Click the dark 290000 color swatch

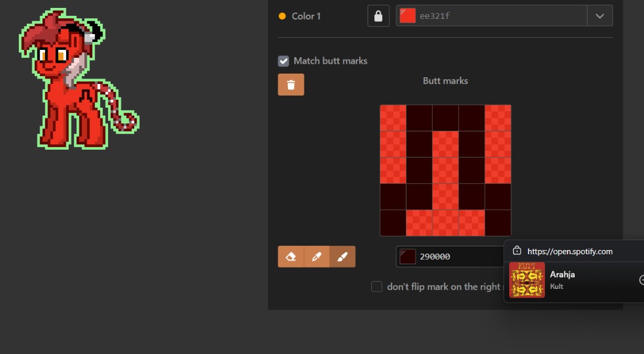pyautogui.click(x=408, y=257)
